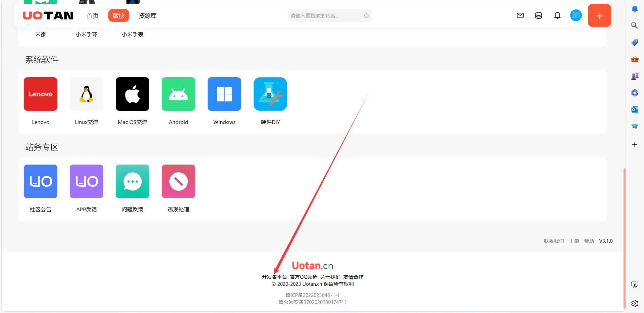Open the Edge sidebar bell icon
Screen dimensions: 644x313
pos(635,9)
